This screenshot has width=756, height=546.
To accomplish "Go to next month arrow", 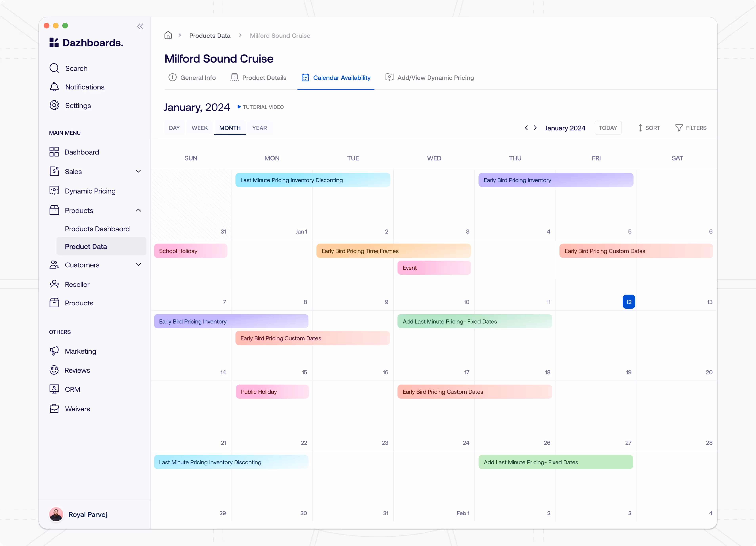I will 535,128.
